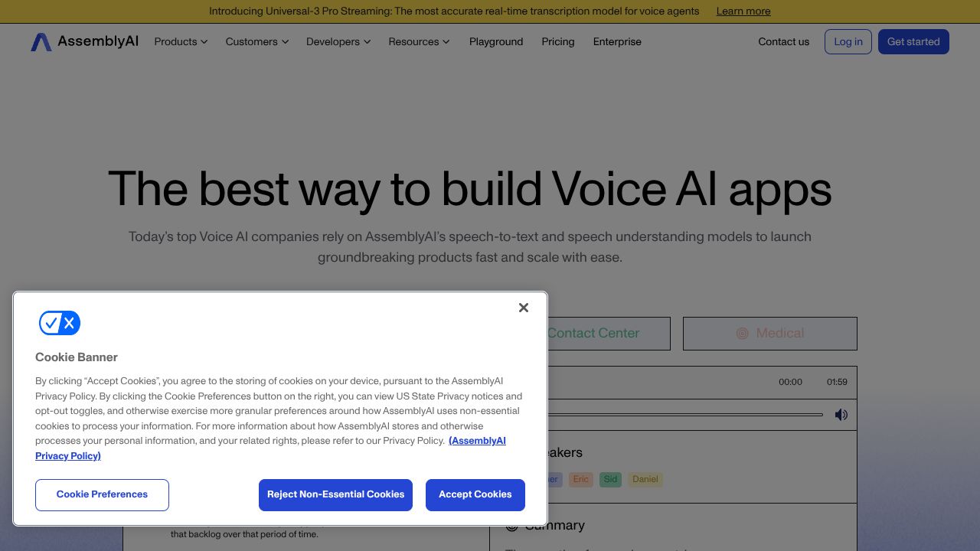Go to the Playground page

coord(496,42)
